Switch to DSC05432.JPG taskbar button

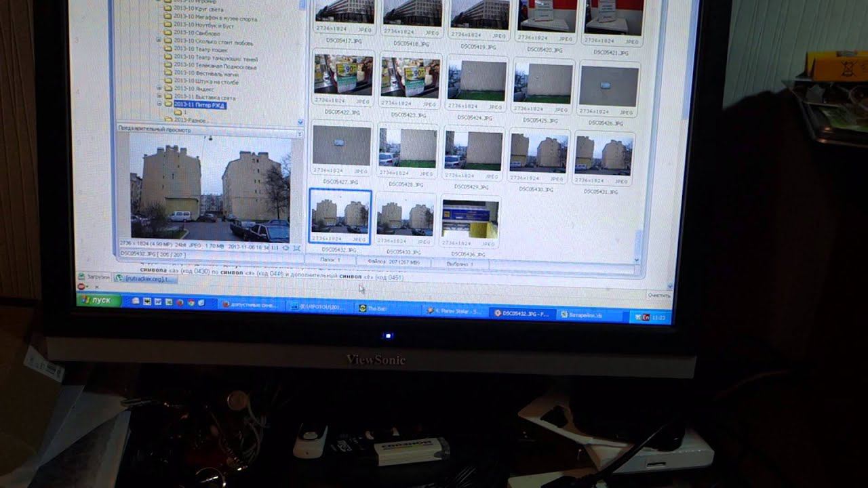pyautogui.click(x=523, y=313)
